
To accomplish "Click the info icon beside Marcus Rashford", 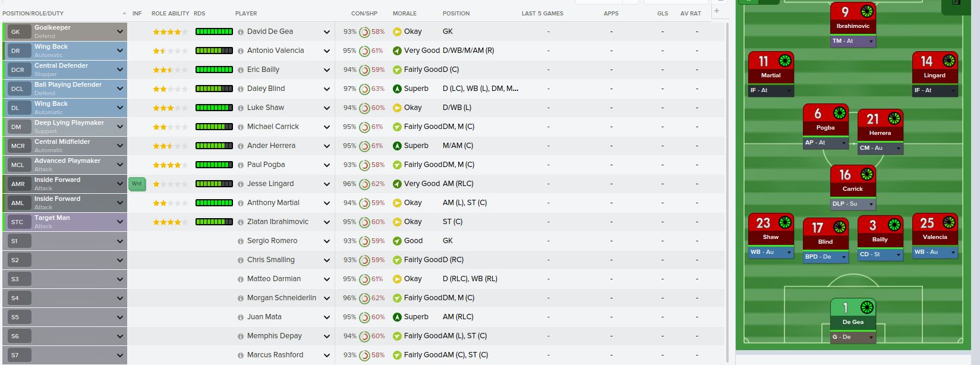I will 241,355.
